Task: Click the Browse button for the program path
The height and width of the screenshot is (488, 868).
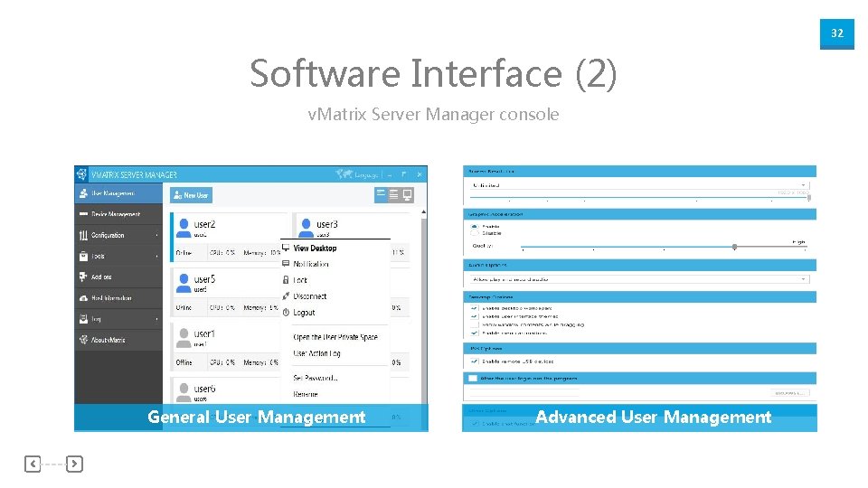Action: [x=790, y=393]
